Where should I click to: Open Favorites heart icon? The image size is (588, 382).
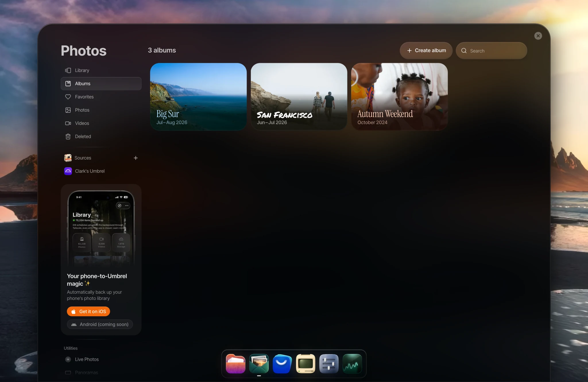coord(68,97)
